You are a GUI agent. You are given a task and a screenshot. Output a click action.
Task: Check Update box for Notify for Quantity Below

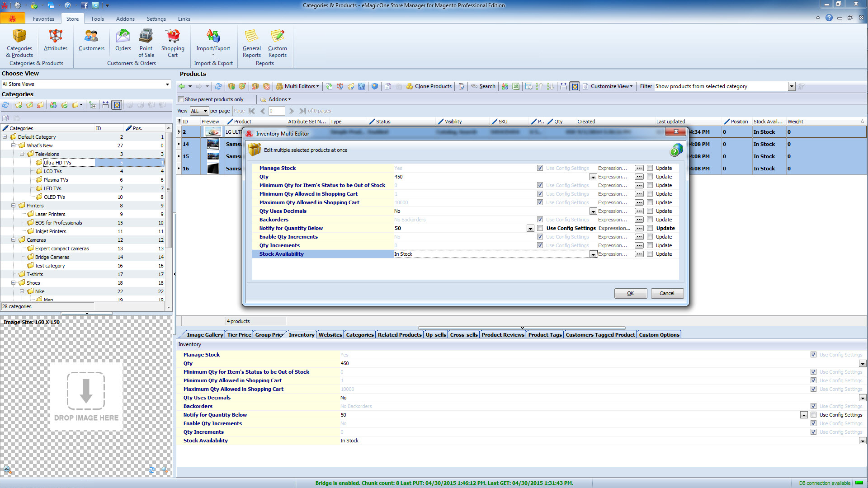650,228
